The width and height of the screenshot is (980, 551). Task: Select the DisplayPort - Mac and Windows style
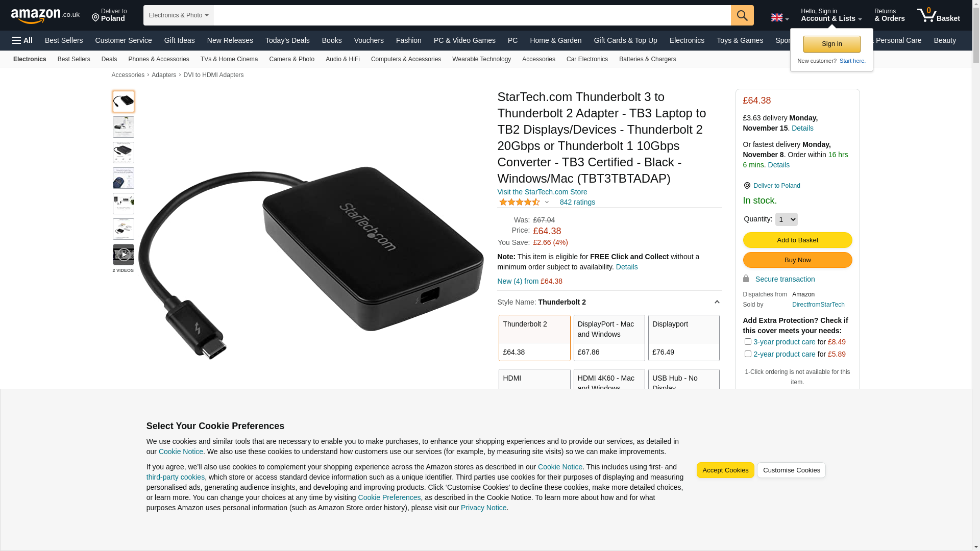pos(609,338)
